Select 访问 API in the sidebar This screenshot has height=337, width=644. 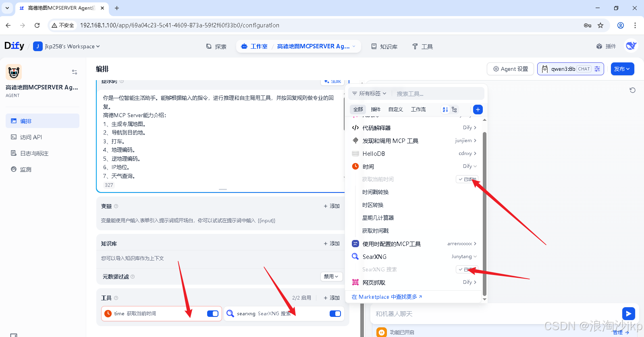tap(42, 137)
